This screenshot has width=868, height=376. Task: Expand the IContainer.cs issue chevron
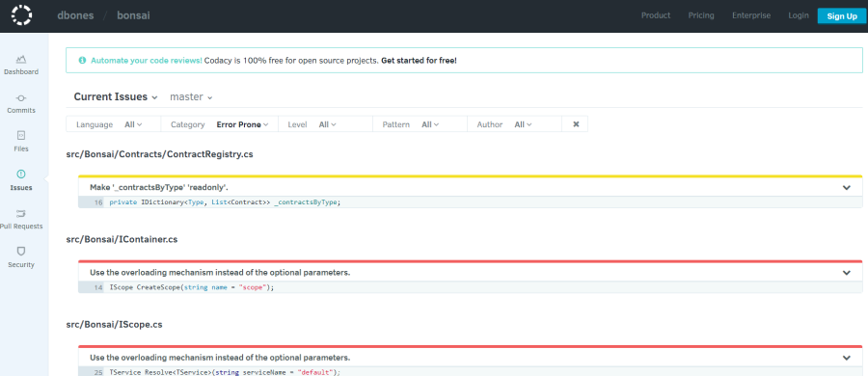coord(847,273)
